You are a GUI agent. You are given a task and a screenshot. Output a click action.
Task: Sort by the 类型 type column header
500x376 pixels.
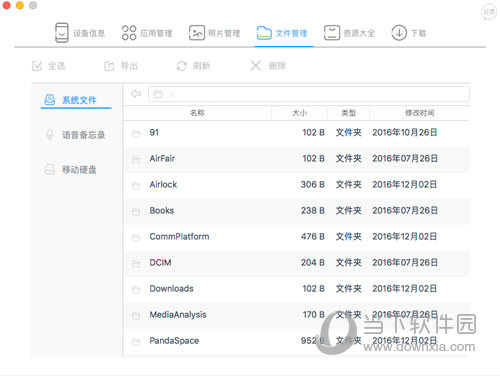(x=349, y=113)
